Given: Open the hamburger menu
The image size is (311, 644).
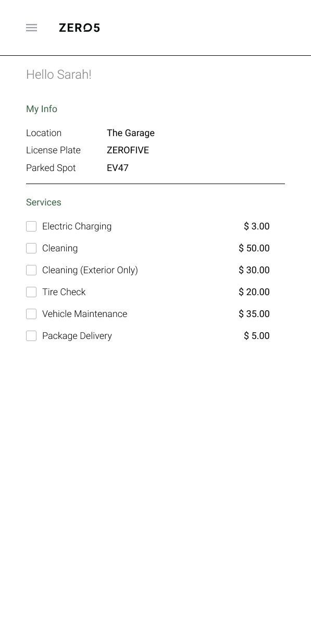Looking at the screenshot, I should pos(31,28).
